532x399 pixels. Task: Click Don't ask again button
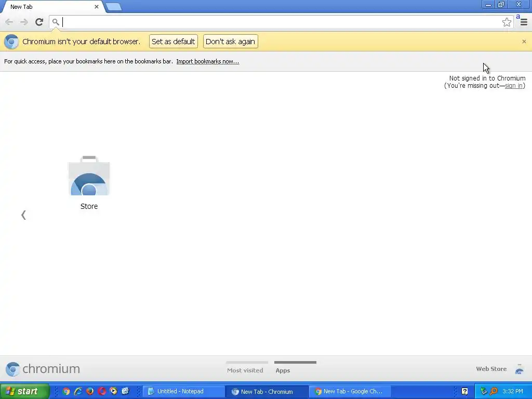click(x=230, y=42)
